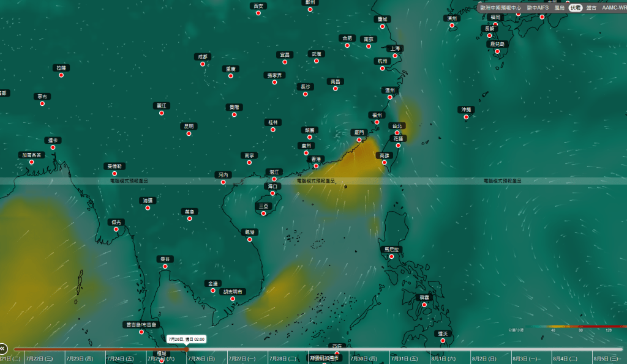
Task: Click the red marker for 沖繩
Action: tap(466, 117)
